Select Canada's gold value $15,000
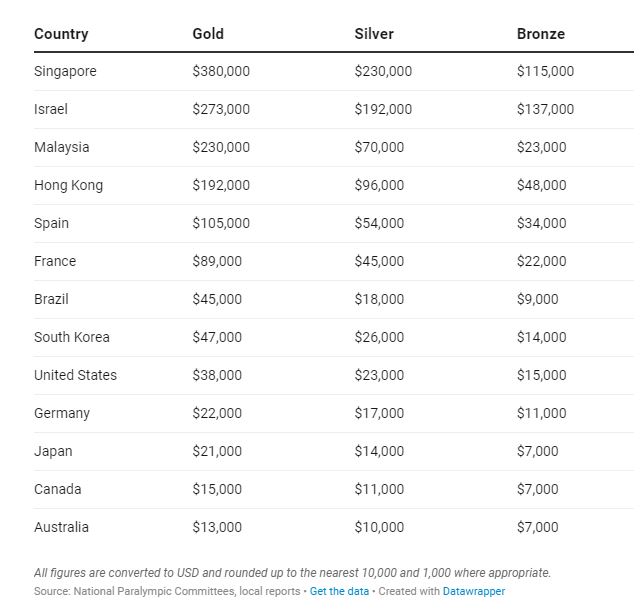This screenshot has height=616, width=643. (217, 489)
